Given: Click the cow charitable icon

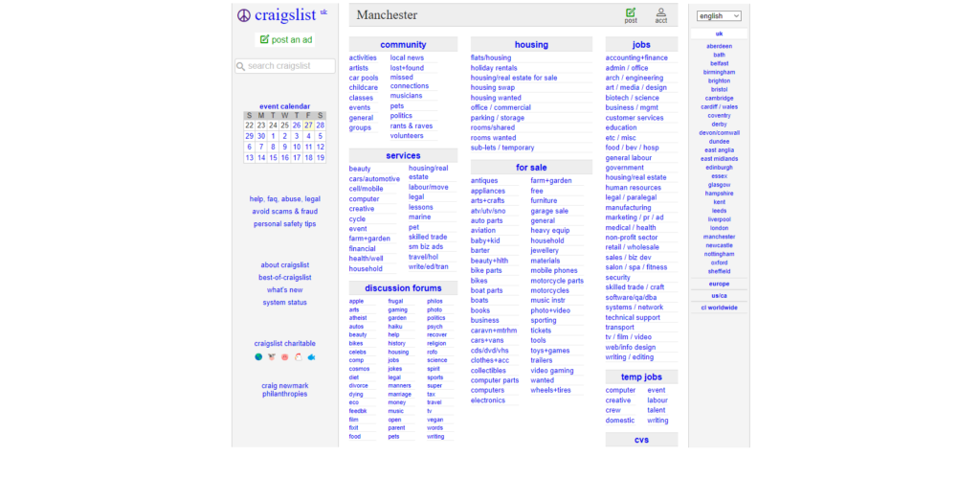Looking at the screenshot, I should (272, 357).
